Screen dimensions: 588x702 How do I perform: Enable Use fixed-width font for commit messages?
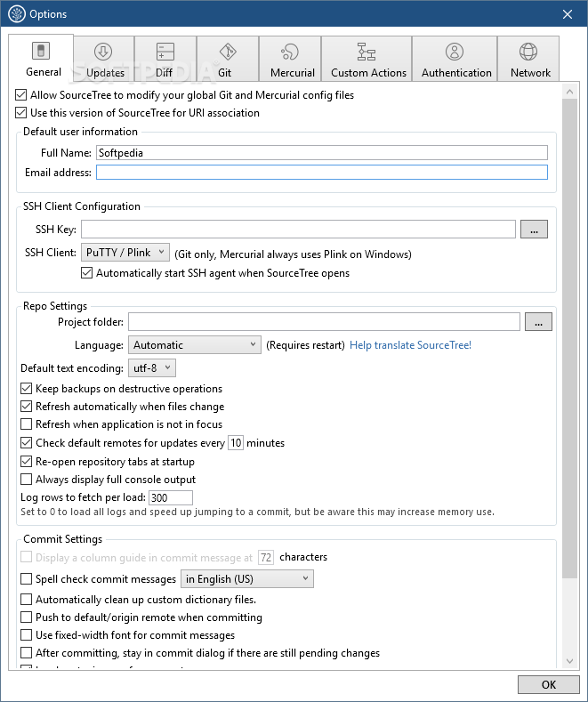tap(27, 635)
